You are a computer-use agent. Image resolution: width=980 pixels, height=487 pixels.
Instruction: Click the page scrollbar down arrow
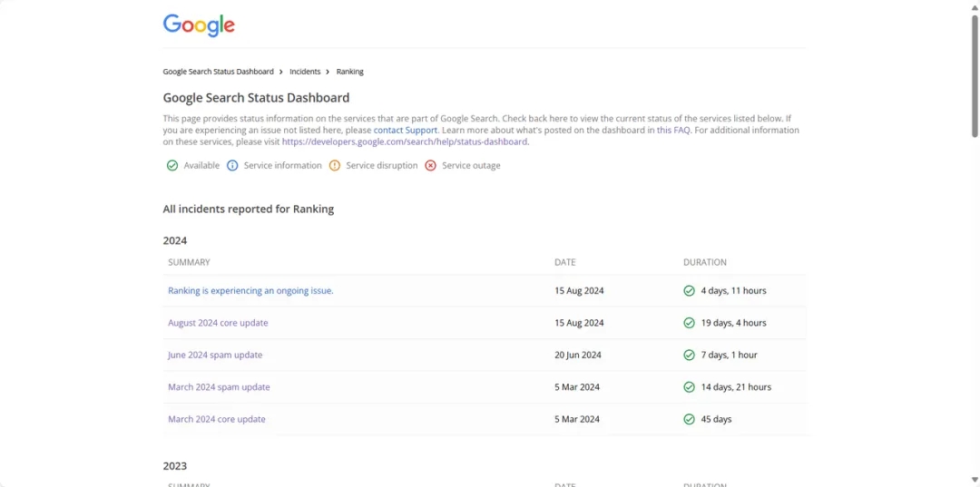(x=975, y=480)
